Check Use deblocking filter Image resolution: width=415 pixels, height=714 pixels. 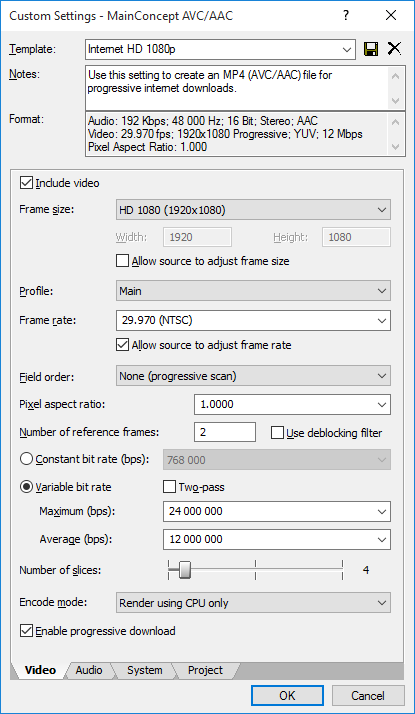pos(277,433)
